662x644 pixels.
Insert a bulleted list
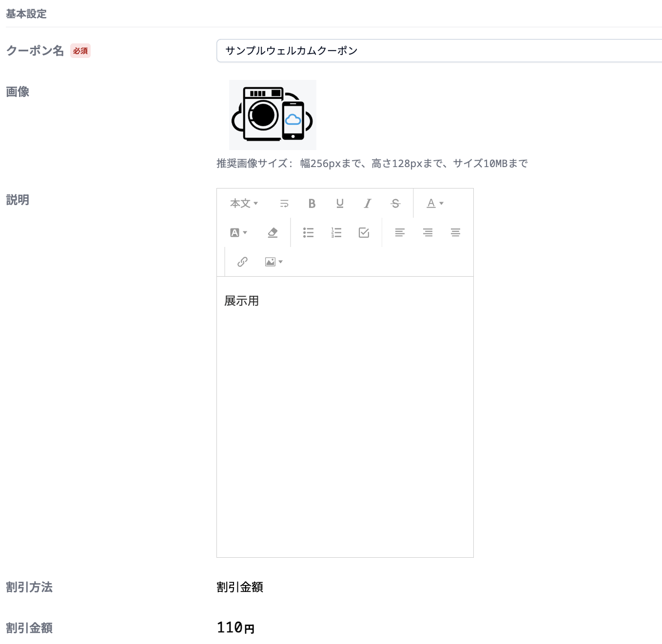tap(308, 233)
